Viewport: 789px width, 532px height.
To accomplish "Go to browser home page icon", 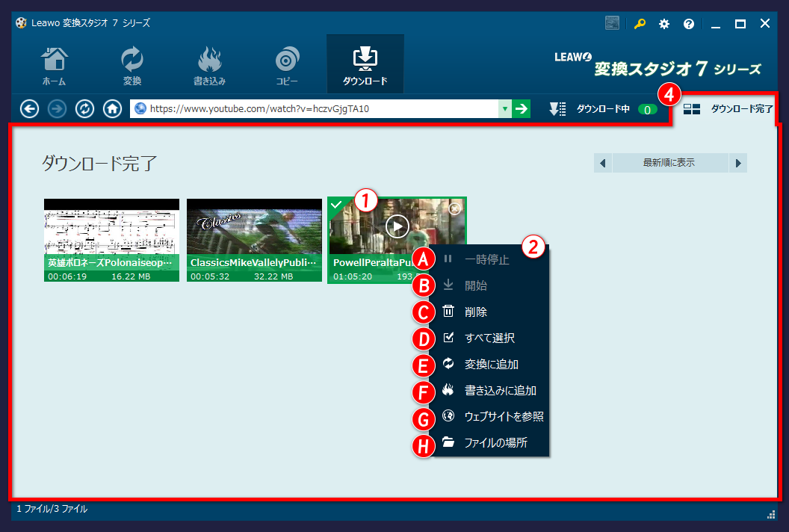I will pos(112,108).
